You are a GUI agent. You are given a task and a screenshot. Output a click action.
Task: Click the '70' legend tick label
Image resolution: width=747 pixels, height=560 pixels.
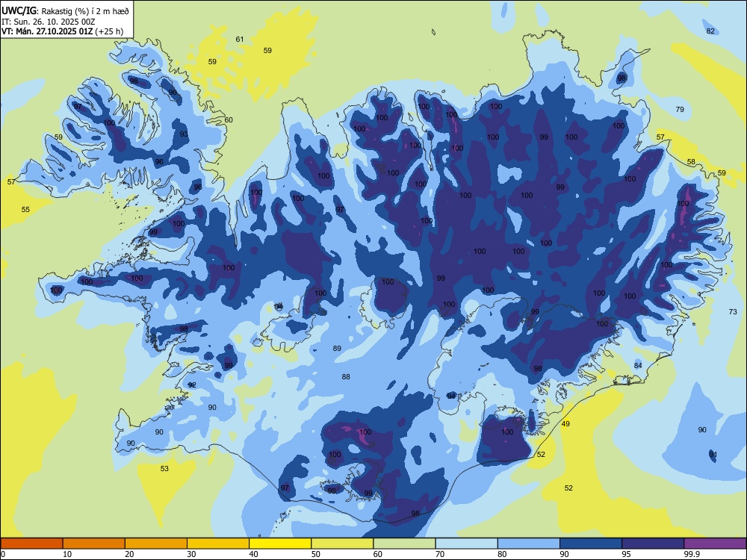[440, 554]
